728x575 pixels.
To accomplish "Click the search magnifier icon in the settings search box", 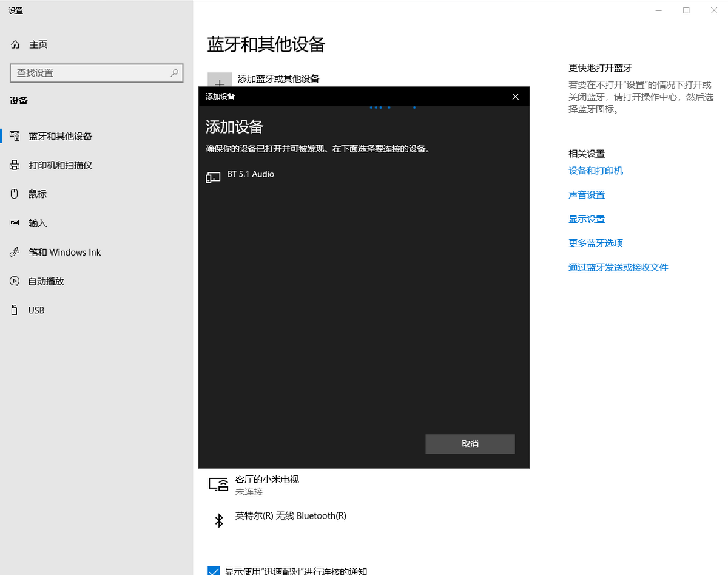I will (174, 73).
